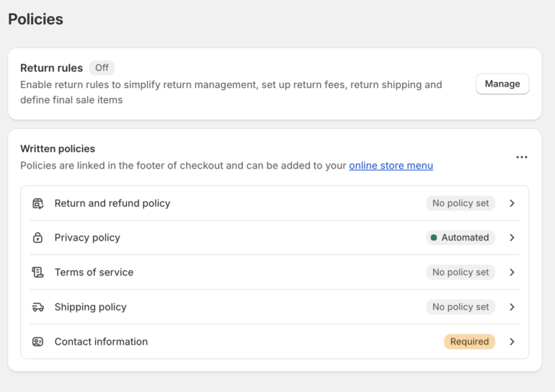Open the Return and refund policy row

pos(112,203)
